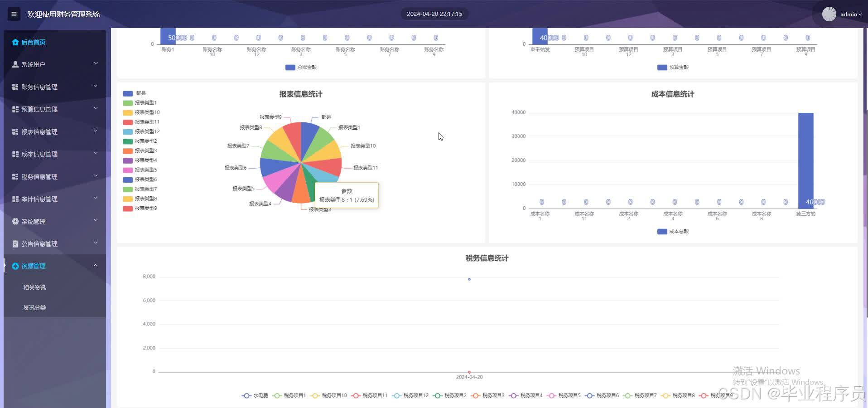868x408 pixels.
Task: Toggle the 预算金额 legend visibility
Action: [x=673, y=67]
